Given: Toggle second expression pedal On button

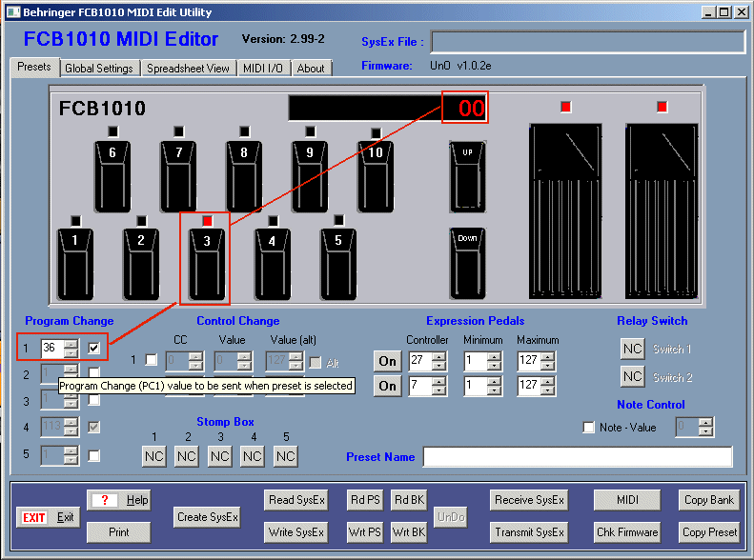Looking at the screenshot, I should coord(388,386).
